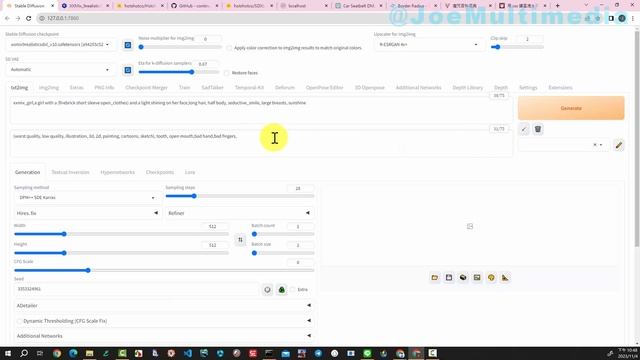Enable the Extra seed checkbox

[x=293, y=289]
